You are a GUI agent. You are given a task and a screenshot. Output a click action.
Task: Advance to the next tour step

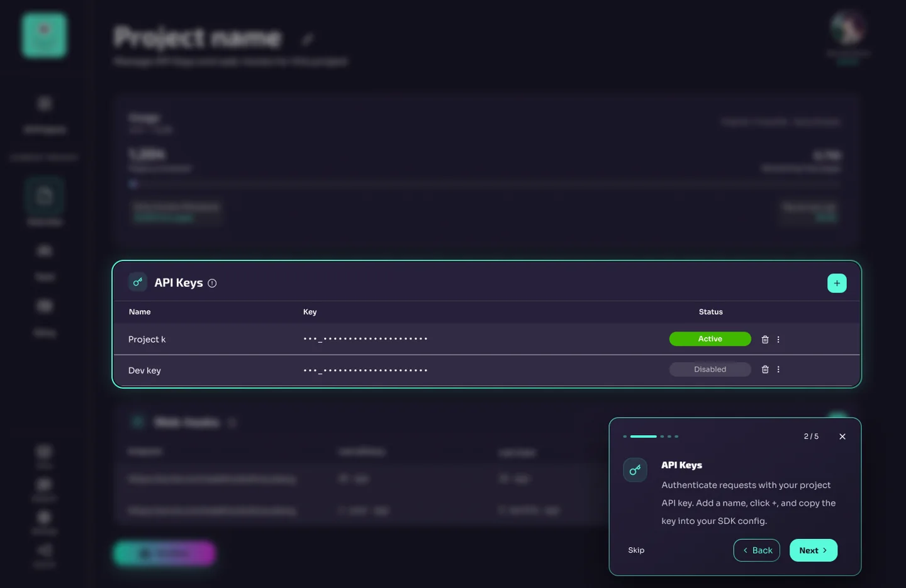coord(814,550)
